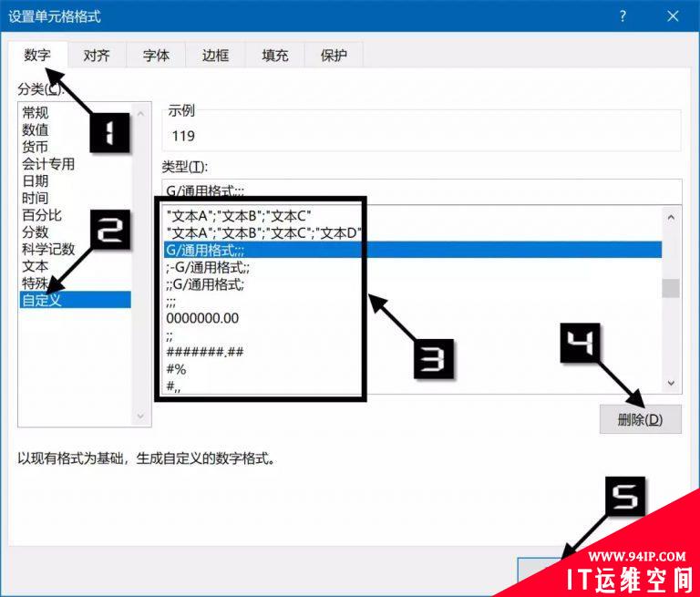Viewport: 700px width, 597px height.
Task: Click the format list scrollbar thumb
Action: pyautogui.click(x=671, y=288)
